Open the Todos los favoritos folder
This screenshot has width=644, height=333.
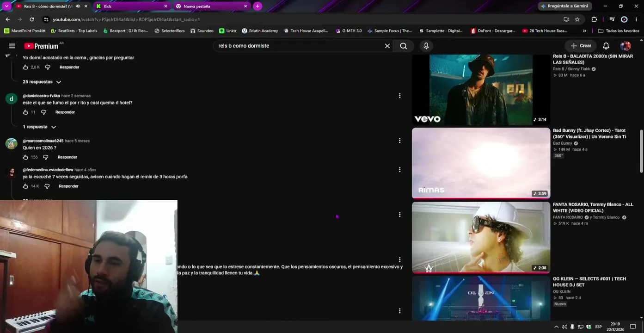click(x=619, y=31)
